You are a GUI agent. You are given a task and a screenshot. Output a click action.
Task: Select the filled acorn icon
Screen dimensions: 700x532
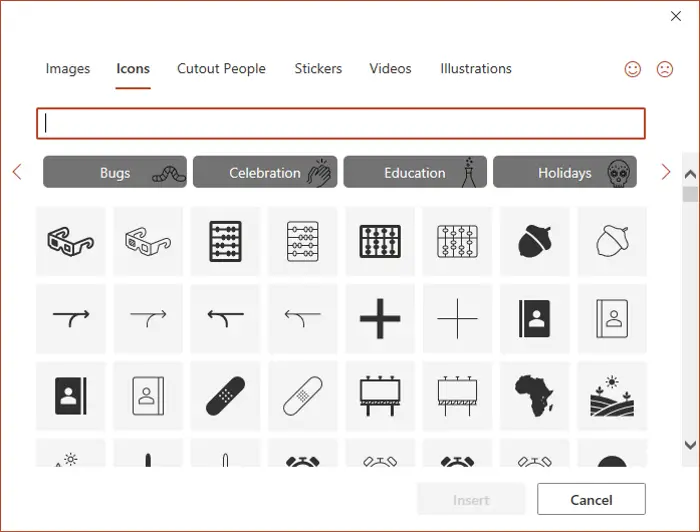[x=535, y=241]
